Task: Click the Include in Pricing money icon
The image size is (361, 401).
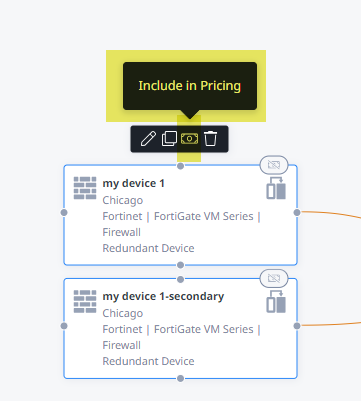Action: pos(189,139)
